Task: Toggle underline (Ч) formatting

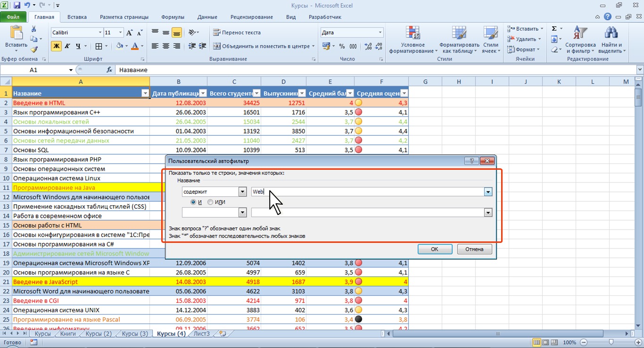Action: 78,46
